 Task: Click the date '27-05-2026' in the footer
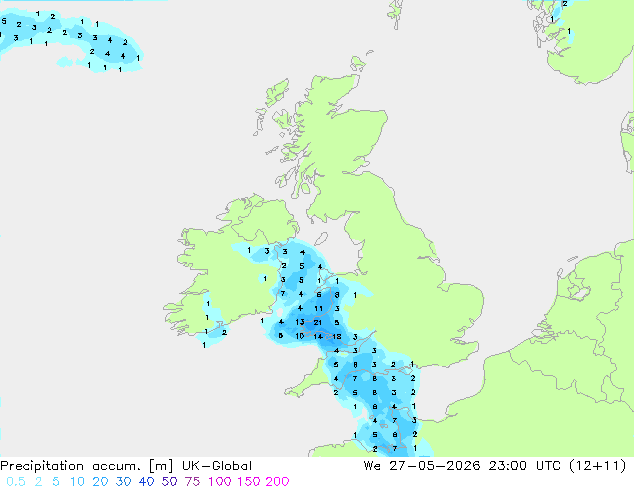tap(434, 466)
